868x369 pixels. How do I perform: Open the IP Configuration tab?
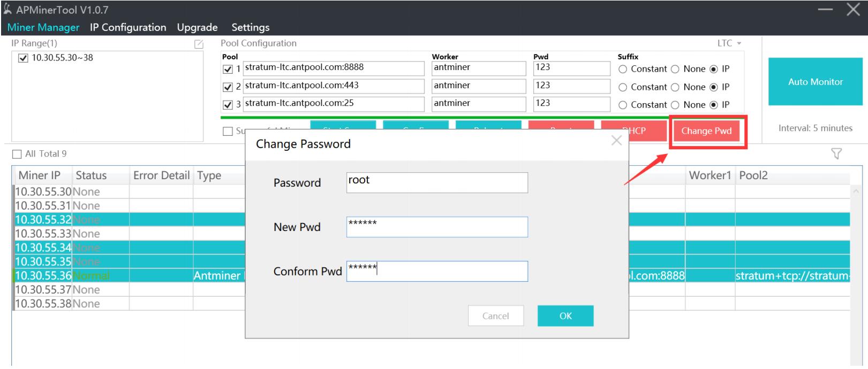[128, 27]
